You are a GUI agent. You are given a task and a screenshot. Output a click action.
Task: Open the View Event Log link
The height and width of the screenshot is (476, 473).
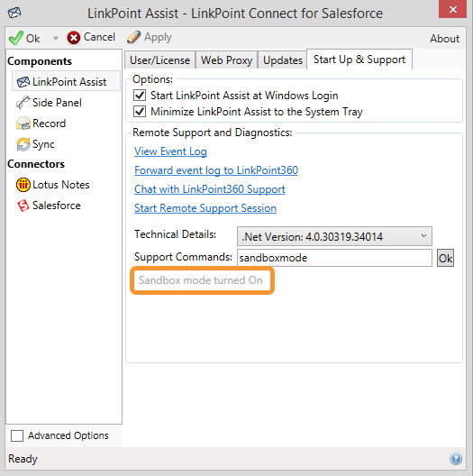(170, 151)
